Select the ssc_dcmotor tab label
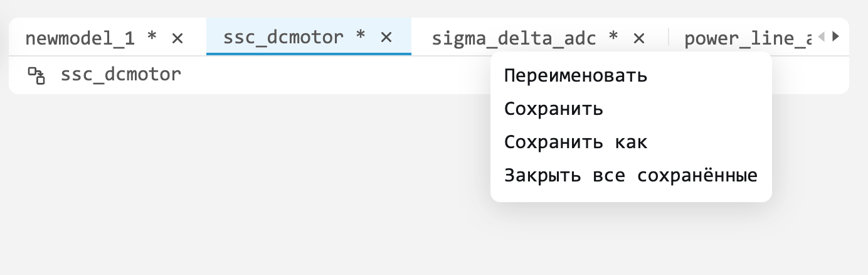 (283, 37)
